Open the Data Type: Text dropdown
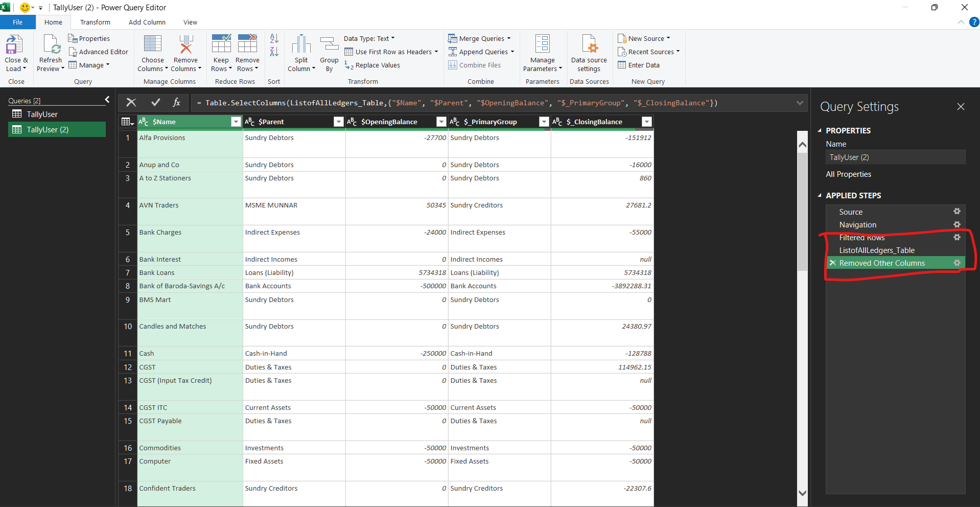 [369, 39]
